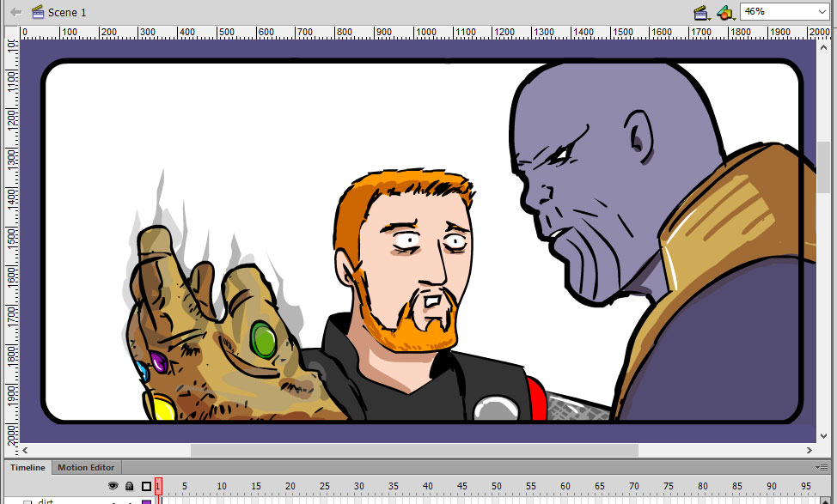Click the stage scroll down arrow
The width and height of the screenshot is (837, 504).
[823, 436]
